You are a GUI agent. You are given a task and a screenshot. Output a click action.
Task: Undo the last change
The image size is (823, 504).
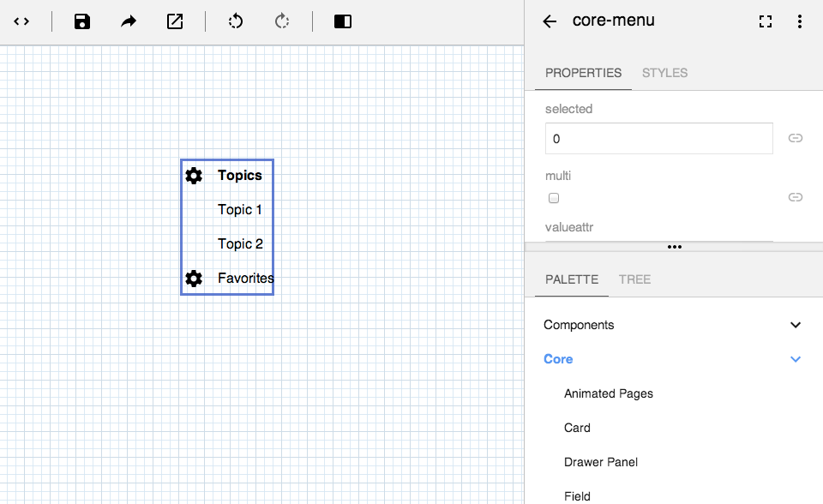pyautogui.click(x=236, y=21)
